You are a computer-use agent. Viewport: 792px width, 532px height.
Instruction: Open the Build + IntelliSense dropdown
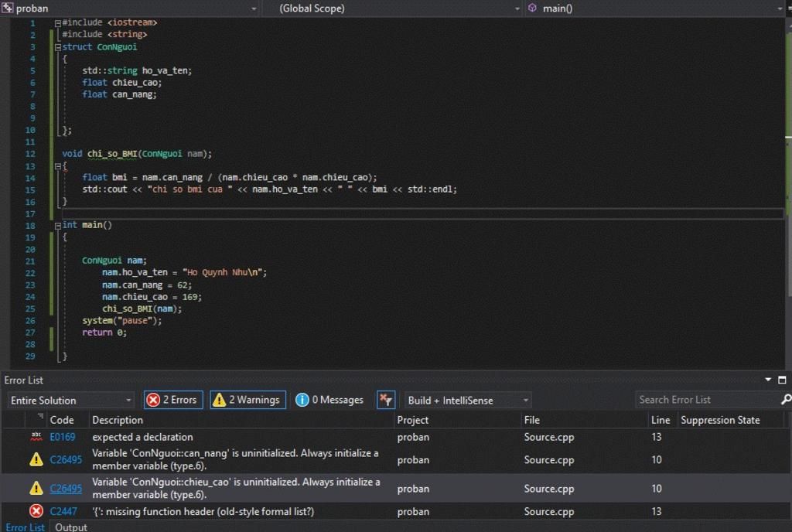click(467, 401)
